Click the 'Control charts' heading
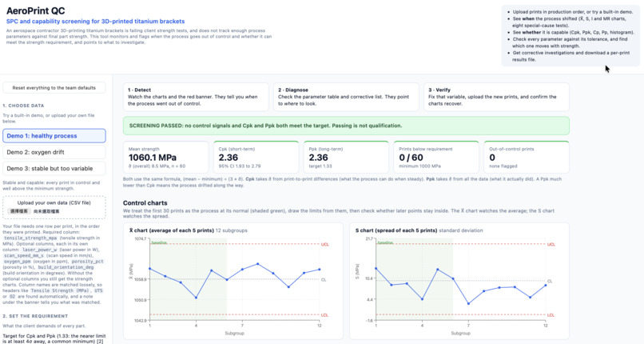The width and height of the screenshot is (644, 344). [x=145, y=203]
